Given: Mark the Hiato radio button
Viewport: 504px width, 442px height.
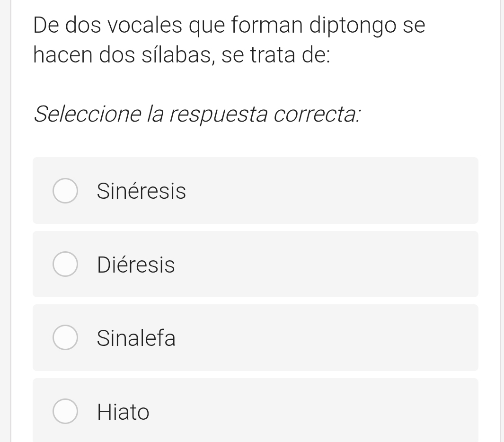Looking at the screenshot, I should pos(65,411).
